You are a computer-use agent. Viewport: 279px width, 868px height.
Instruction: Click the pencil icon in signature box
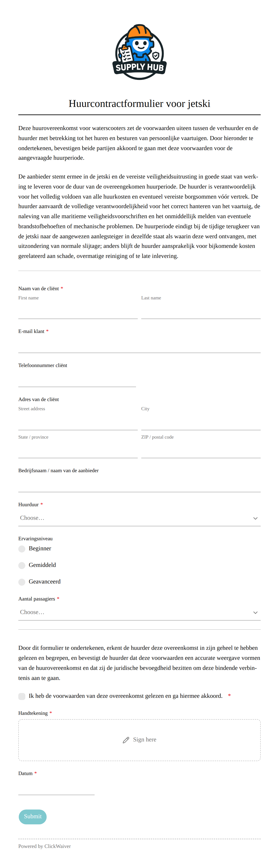pos(126,740)
